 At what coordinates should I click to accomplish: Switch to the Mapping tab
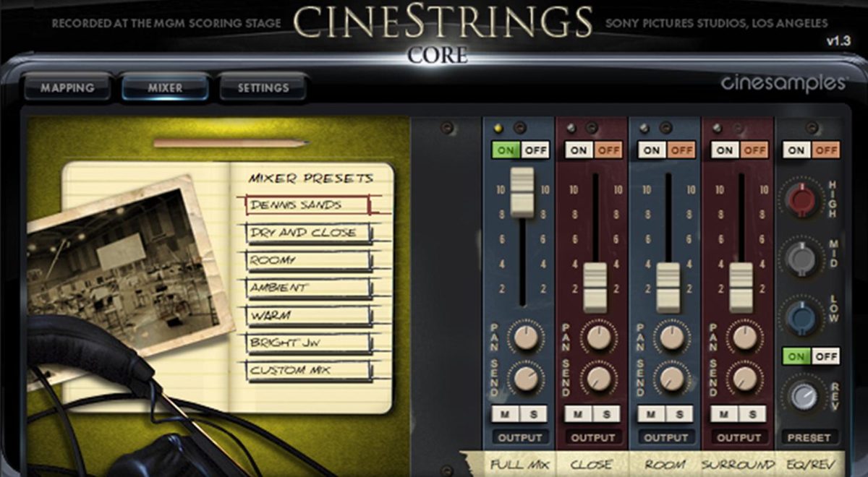pos(67,87)
